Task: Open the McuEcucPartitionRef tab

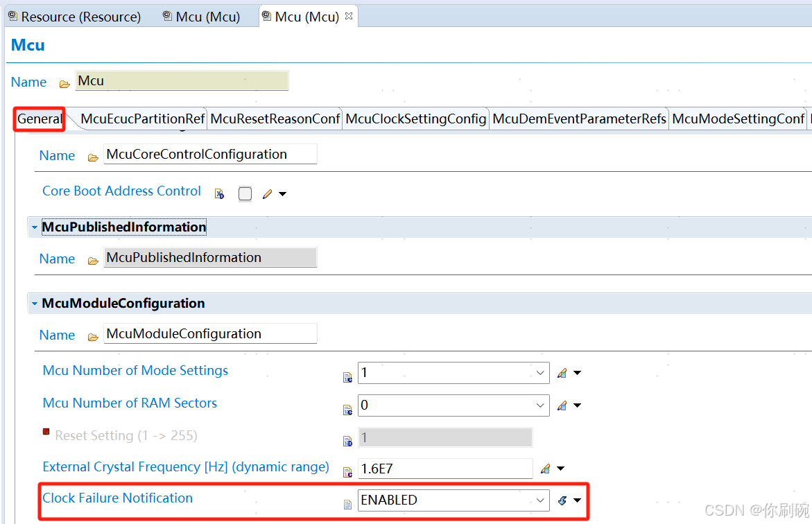Action: [142, 119]
